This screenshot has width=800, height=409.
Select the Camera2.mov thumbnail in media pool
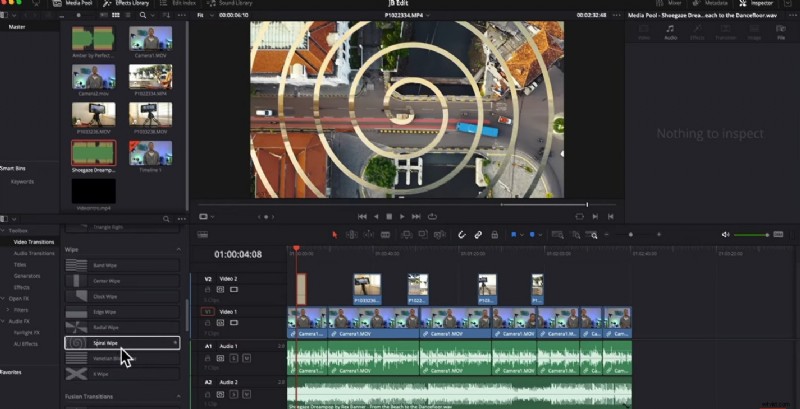(x=93, y=76)
